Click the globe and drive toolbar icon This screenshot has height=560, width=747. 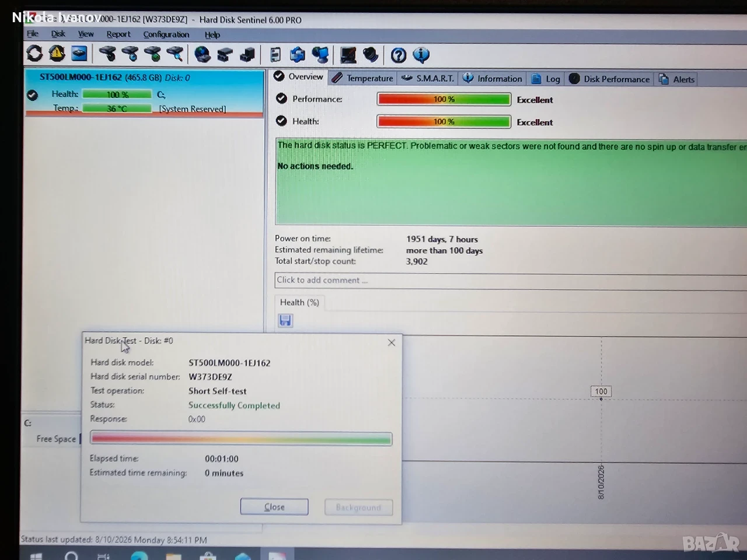pyautogui.click(x=203, y=55)
